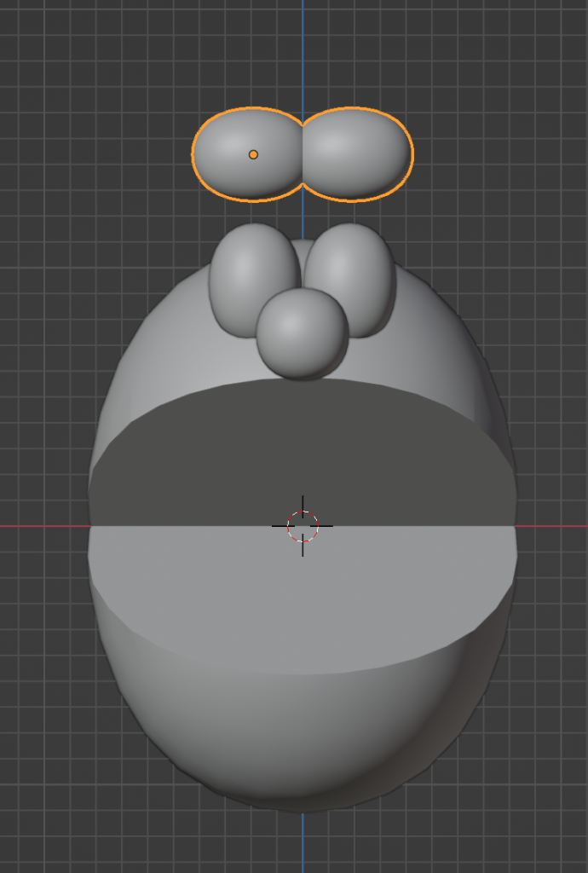Click the seam where the two outlined spheres meet

[x=303, y=154]
